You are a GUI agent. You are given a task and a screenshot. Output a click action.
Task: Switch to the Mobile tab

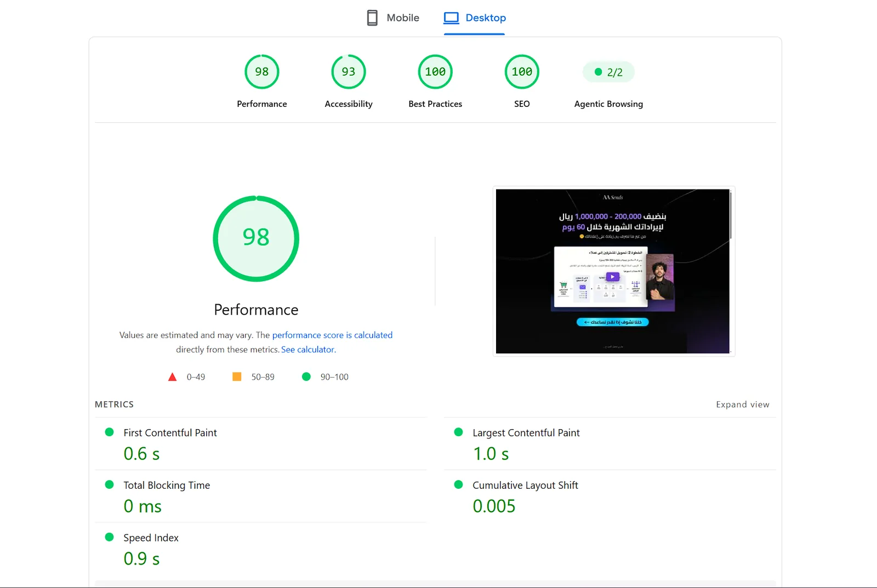pos(393,18)
